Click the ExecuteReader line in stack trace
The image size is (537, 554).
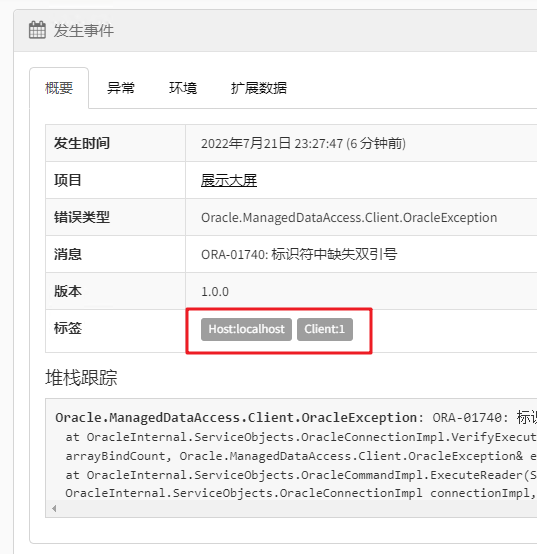click(x=301, y=475)
